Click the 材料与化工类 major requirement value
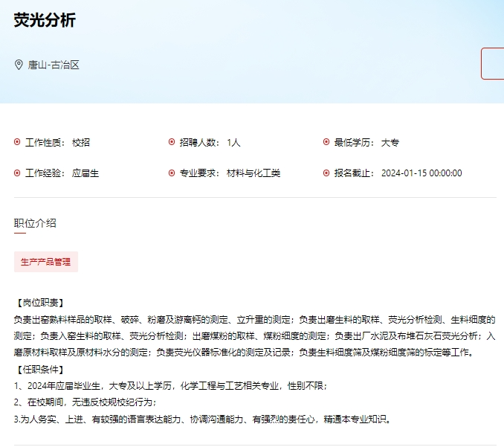The width and height of the screenshot is (504, 447). click(x=253, y=173)
